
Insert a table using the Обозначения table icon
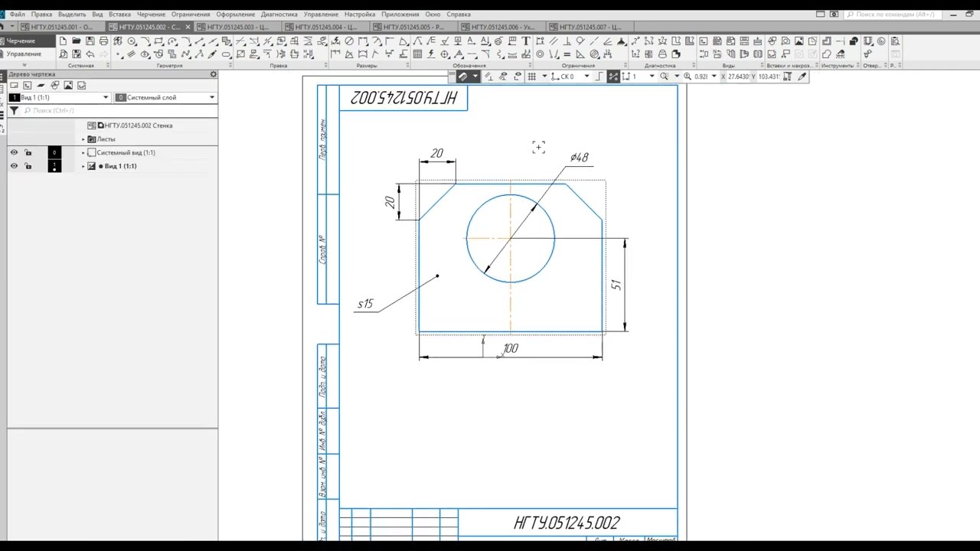(416, 54)
